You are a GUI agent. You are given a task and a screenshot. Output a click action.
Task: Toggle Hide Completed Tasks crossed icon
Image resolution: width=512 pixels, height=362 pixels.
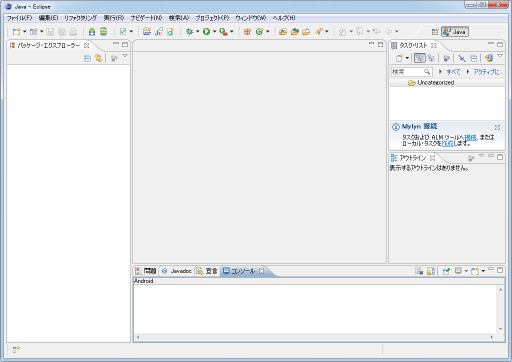pyautogui.click(x=462, y=59)
